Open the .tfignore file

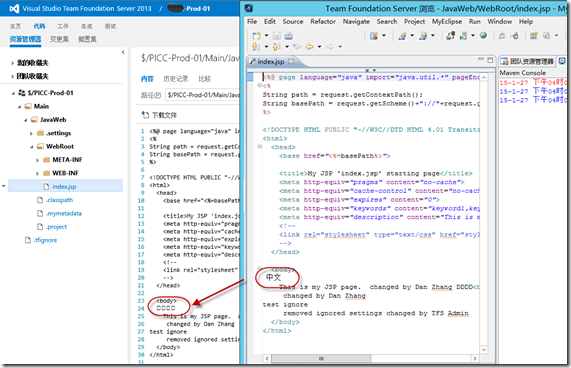[46, 240]
